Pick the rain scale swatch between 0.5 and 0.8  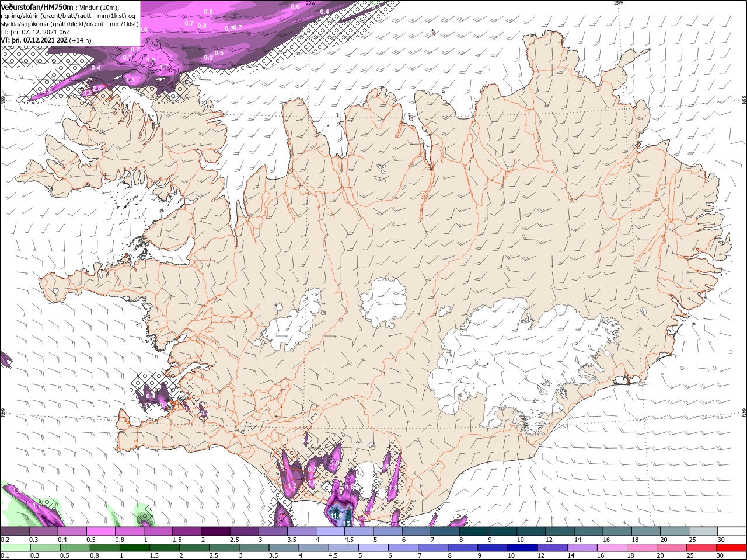[74, 548]
